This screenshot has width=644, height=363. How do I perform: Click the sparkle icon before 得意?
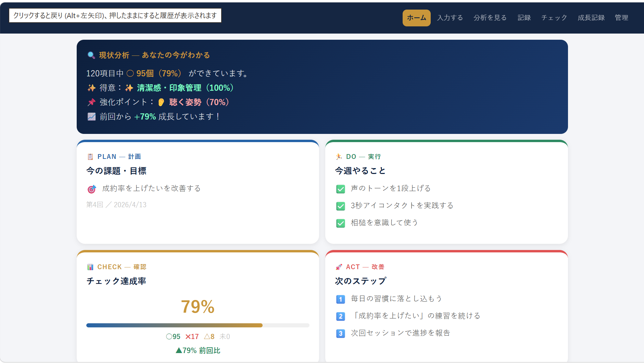click(x=91, y=88)
